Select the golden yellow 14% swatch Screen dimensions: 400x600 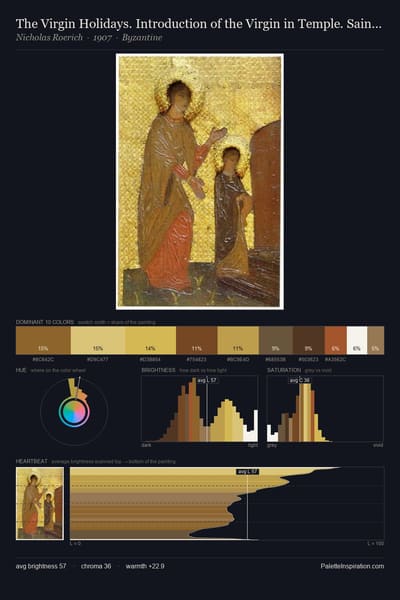click(x=151, y=340)
